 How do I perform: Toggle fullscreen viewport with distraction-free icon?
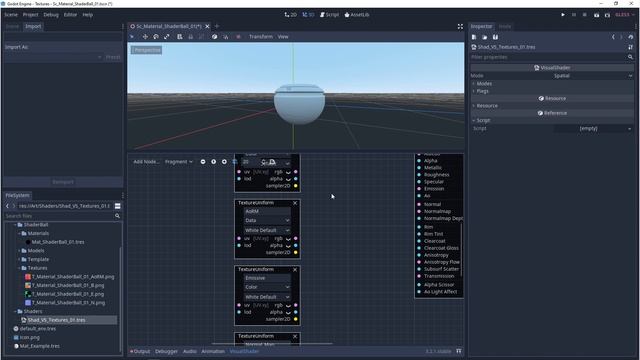[x=460, y=27]
